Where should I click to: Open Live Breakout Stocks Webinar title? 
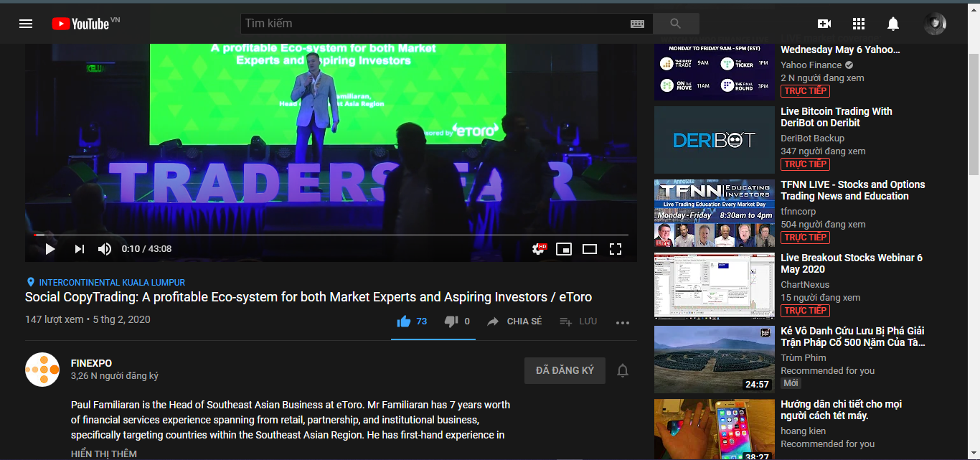(852, 263)
